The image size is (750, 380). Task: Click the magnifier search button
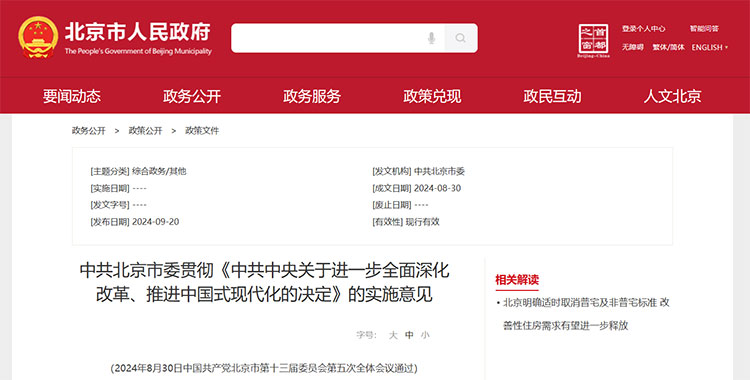[461, 38]
